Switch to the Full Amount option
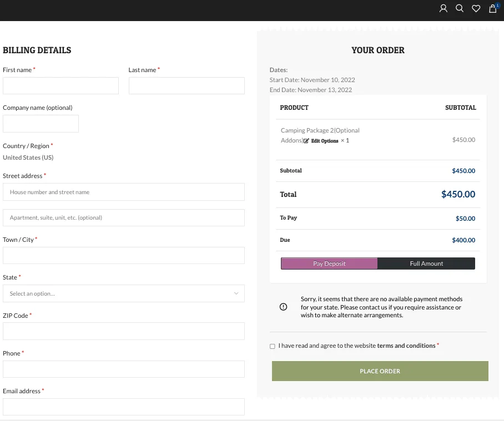504x421 pixels. click(426, 263)
